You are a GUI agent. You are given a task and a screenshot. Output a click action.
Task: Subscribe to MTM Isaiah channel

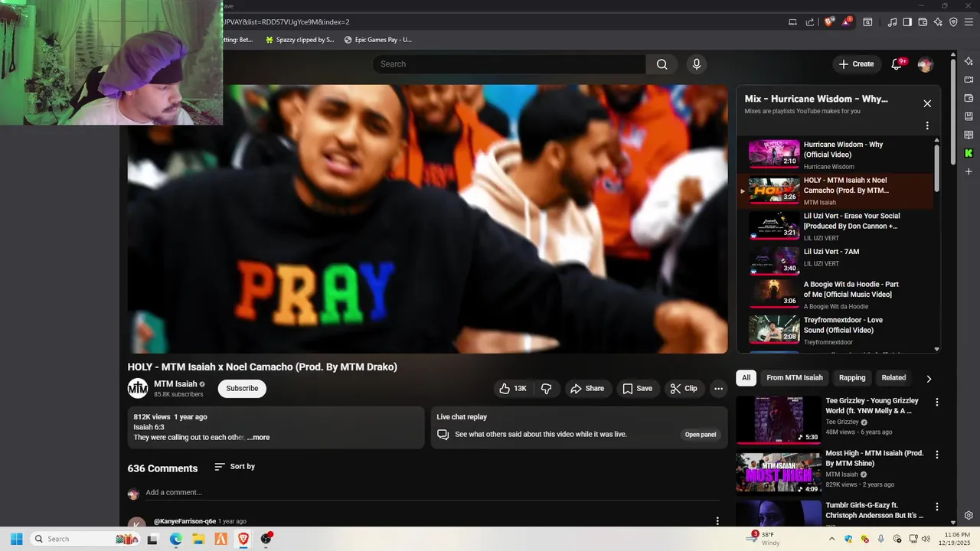[242, 389]
